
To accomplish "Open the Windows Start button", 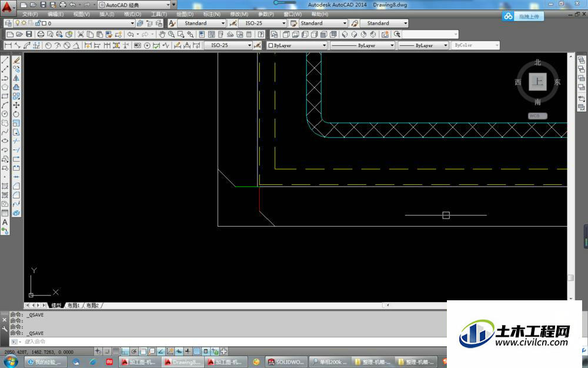I will 11,362.
